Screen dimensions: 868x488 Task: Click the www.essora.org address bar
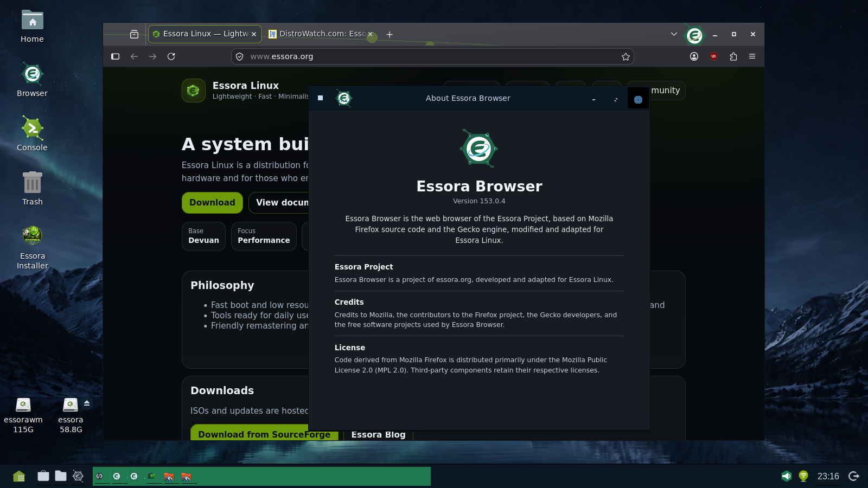tap(432, 56)
